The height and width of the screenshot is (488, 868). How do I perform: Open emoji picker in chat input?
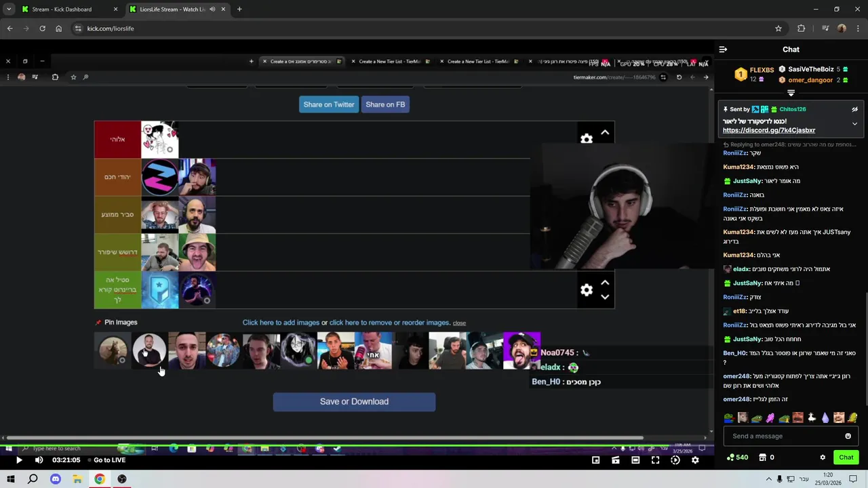848,436
